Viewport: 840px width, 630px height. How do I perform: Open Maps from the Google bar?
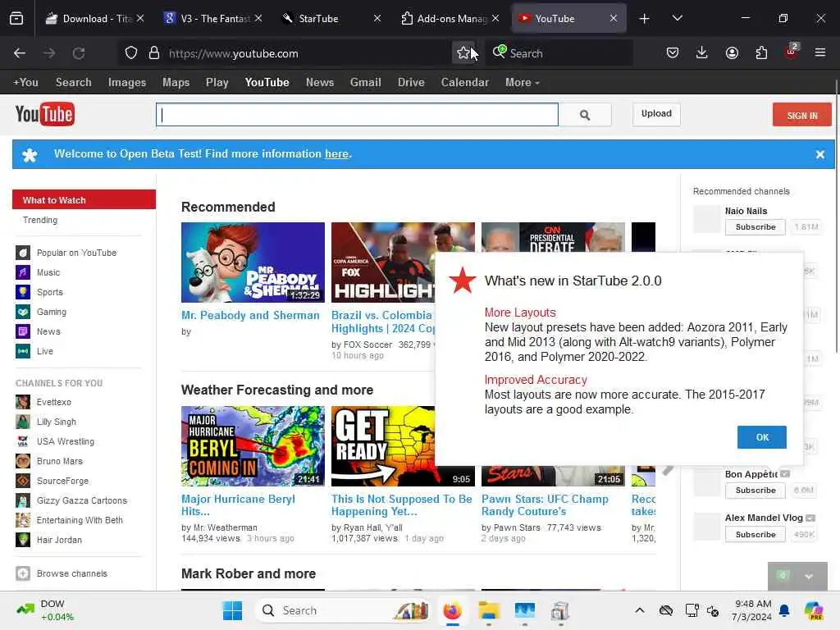pyautogui.click(x=176, y=83)
